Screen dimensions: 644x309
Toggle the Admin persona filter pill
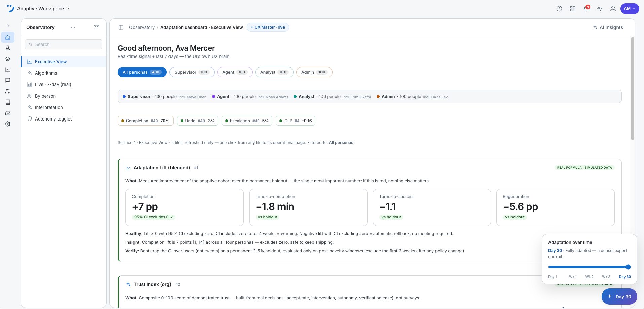314,72
